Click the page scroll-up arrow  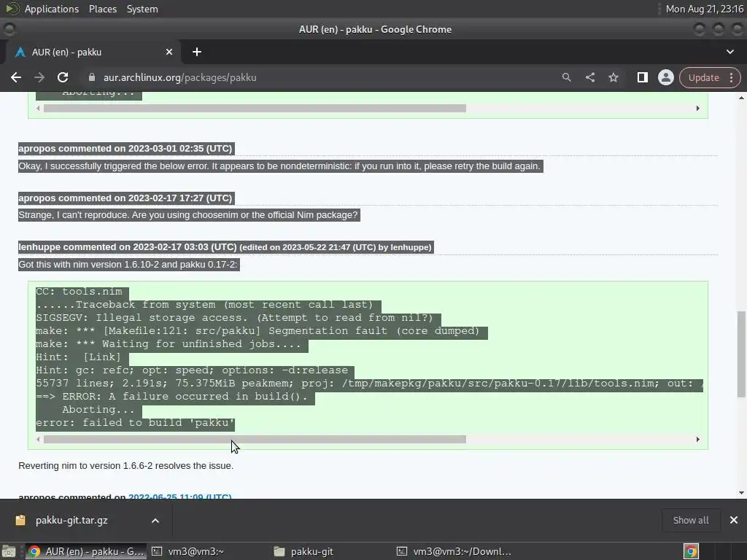point(741,98)
